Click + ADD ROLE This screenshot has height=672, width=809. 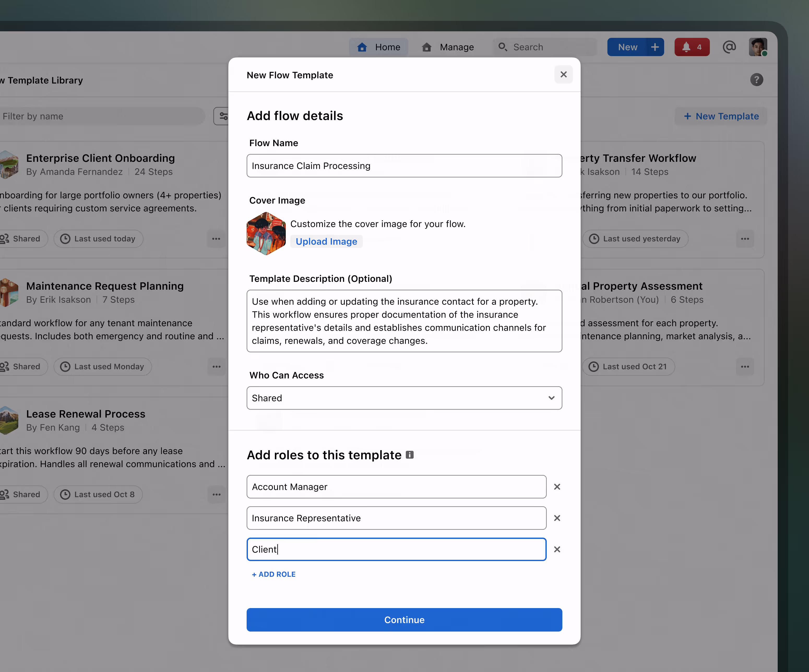click(273, 574)
